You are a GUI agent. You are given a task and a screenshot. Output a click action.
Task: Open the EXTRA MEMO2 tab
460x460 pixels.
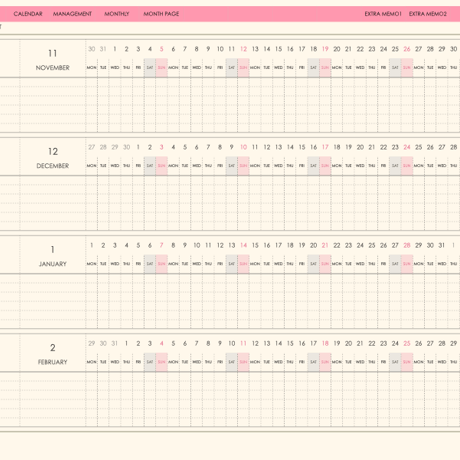click(428, 14)
